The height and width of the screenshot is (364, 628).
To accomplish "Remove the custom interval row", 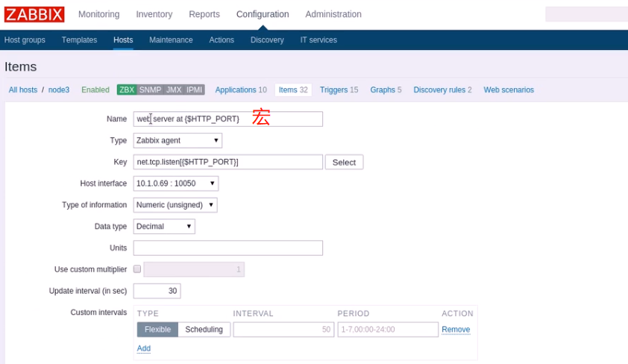I will click(456, 330).
